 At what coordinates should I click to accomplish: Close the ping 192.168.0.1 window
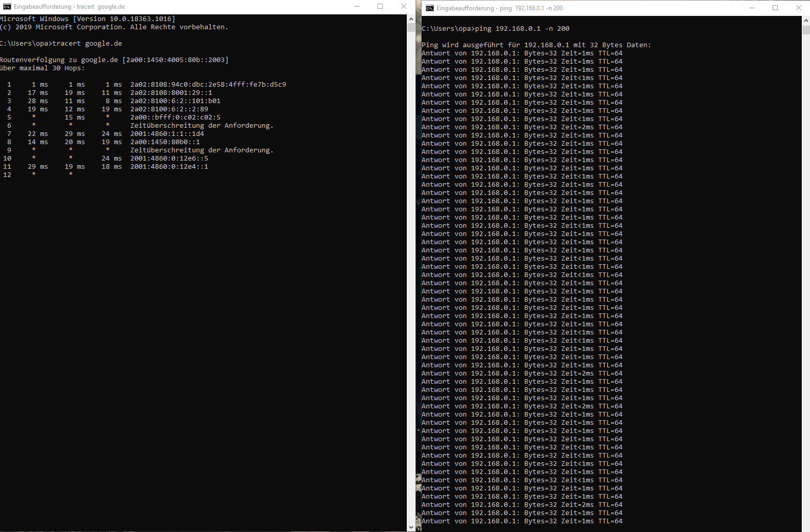pyautogui.click(x=799, y=8)
